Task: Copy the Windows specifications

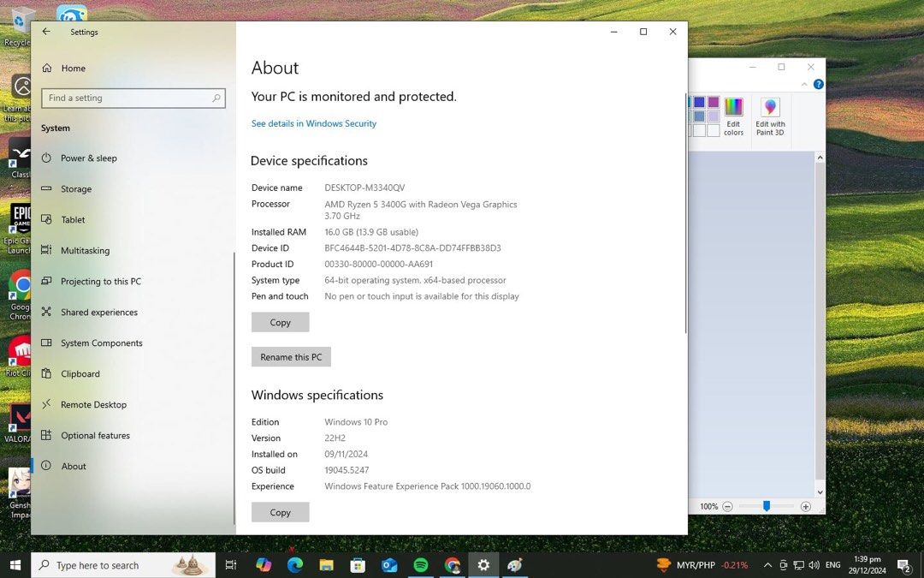Action: (280, 512)
